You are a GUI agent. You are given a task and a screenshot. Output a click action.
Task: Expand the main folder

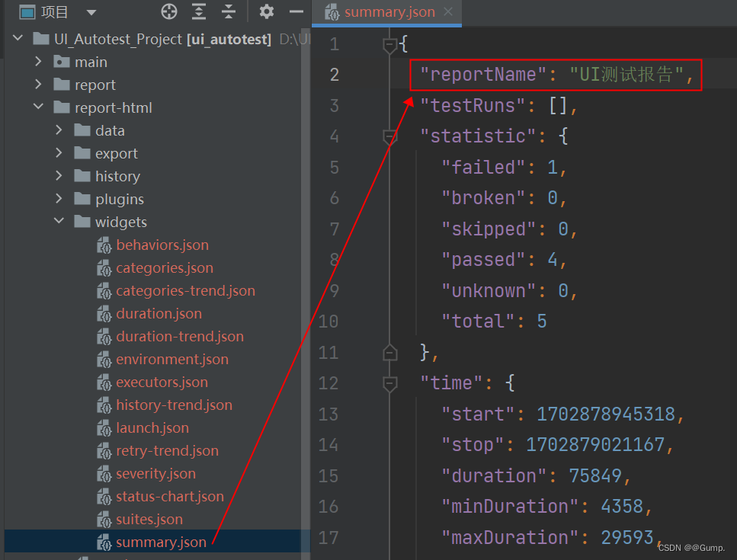(x=39, y=61)
